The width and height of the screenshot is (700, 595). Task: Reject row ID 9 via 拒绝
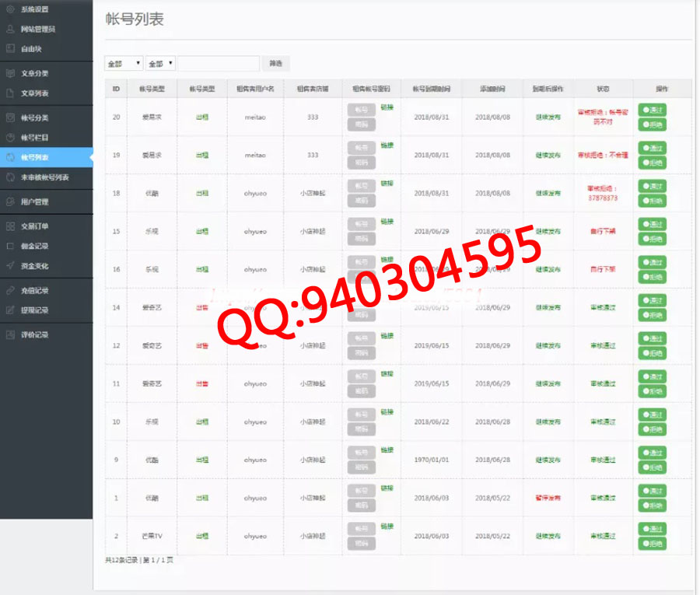click(x=652, y=467)
